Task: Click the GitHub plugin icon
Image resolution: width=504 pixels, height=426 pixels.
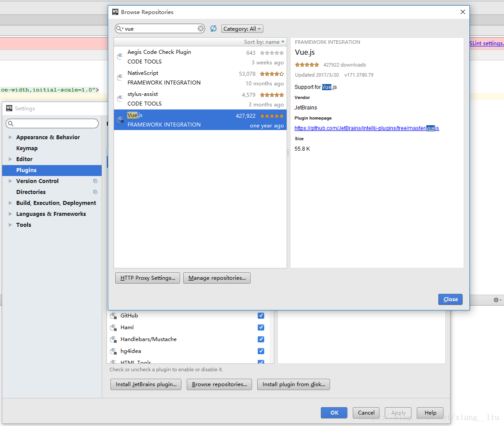Action: pos(114,316)
